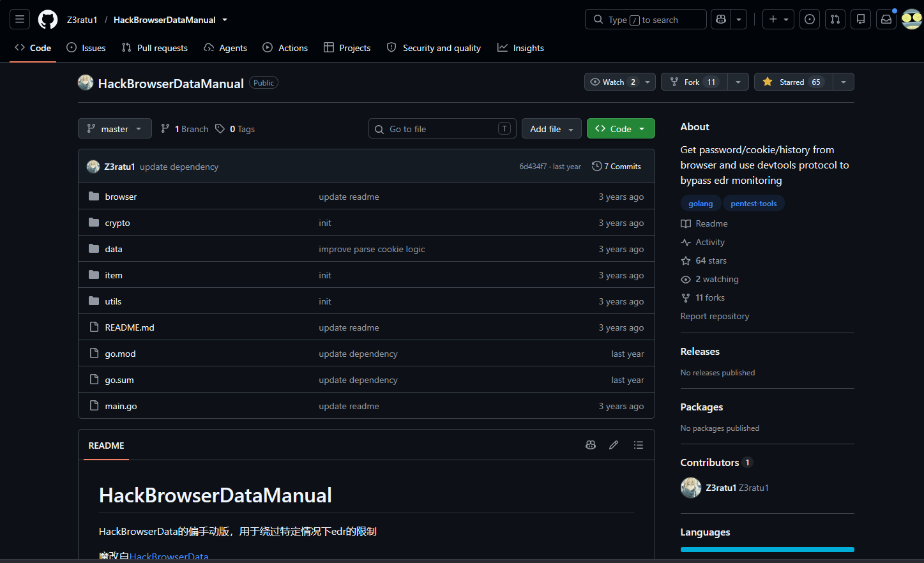Open the hamburger navigation menu
The width and height of the screenshot is (924, 563).
pyautogui.click(x=20, y=20)
